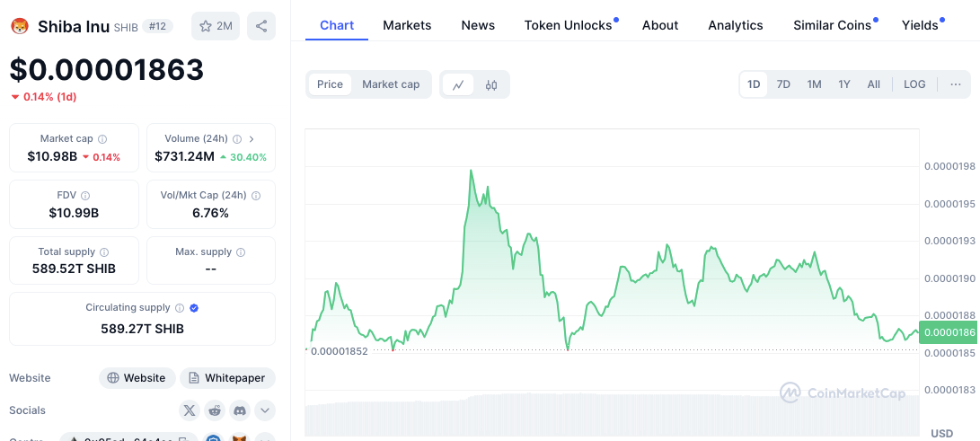
Task: Open the Website link button
Action: [x=137, y=378]
